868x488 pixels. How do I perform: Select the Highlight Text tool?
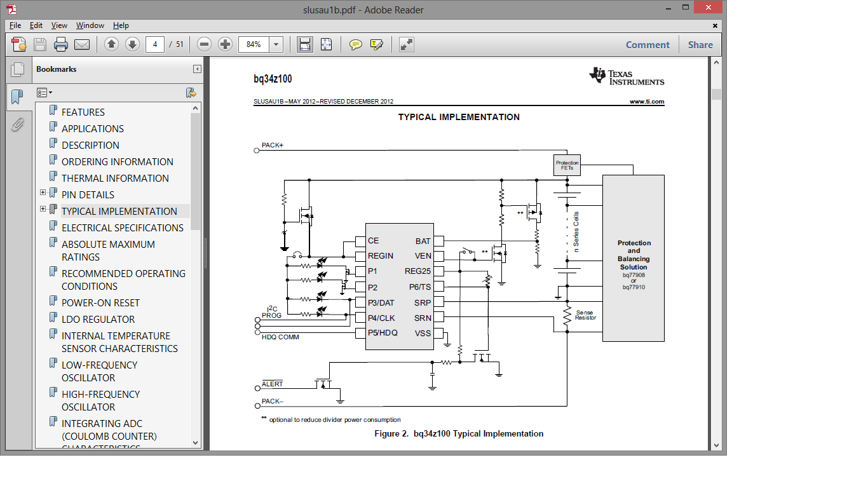(x=377, y=44)
